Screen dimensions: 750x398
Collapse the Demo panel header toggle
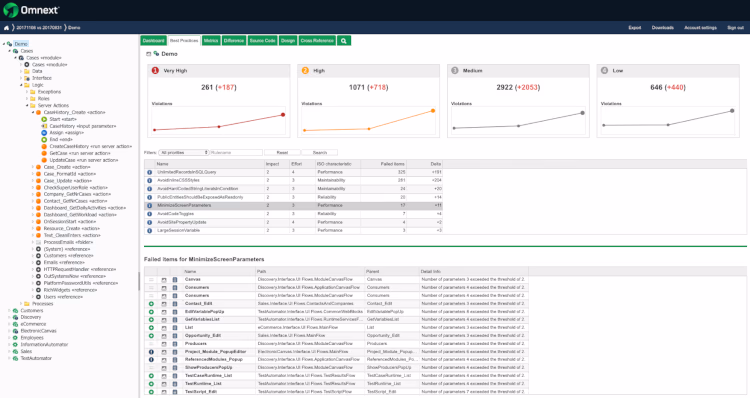click(148, 54)
